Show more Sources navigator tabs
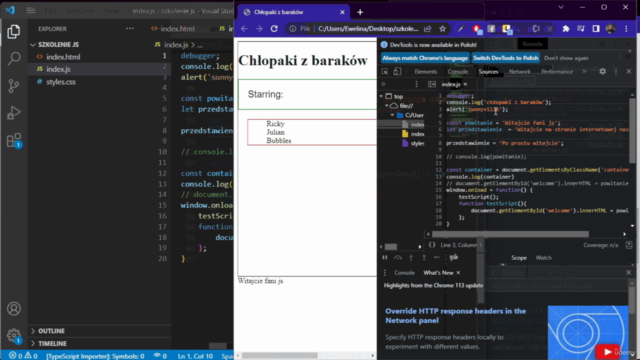The height and width of the screenshot is (360, 640). point(383,84)
